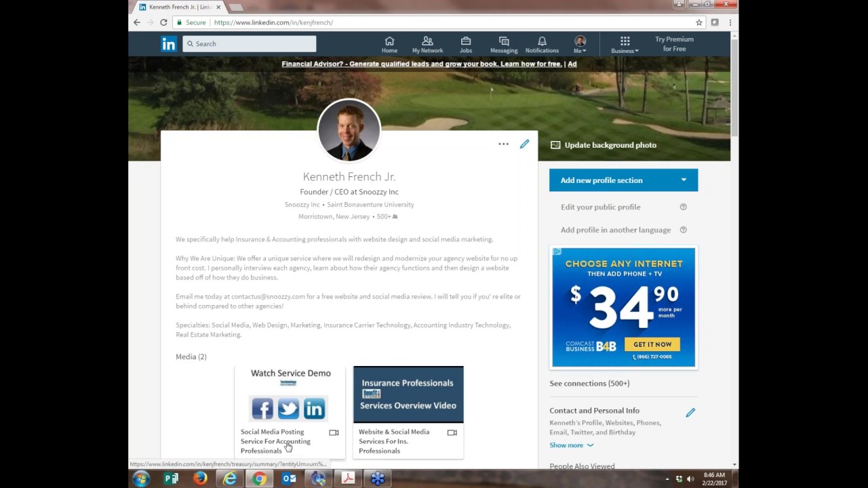The height and width of the screenshot is (488, 868).
Task: Open the Watch Service Demo media thumbnail
Action: coord(290,394)
